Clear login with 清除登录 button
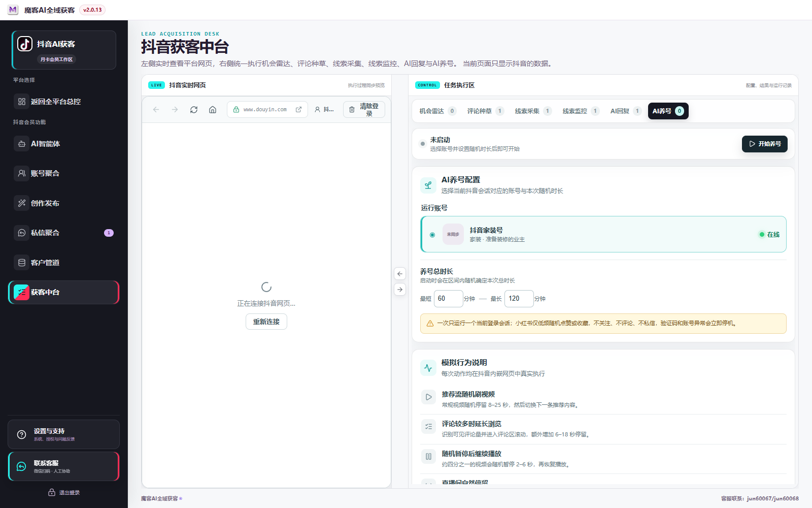 tap(364, 110)
